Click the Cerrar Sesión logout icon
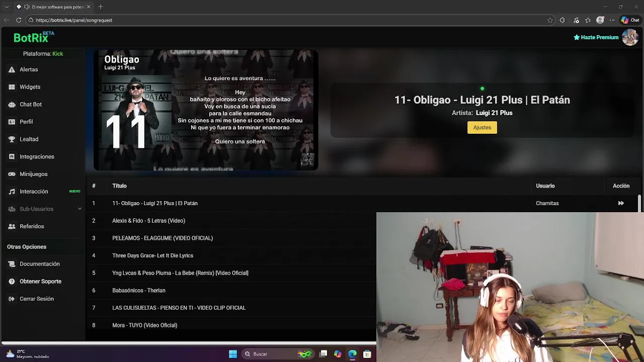Image resolution: width=644 pixels, height=362 pixels. pos(12,299)
